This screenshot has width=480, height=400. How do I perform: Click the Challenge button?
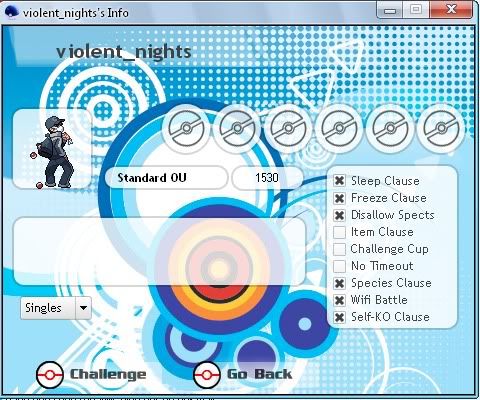[91, 375]
